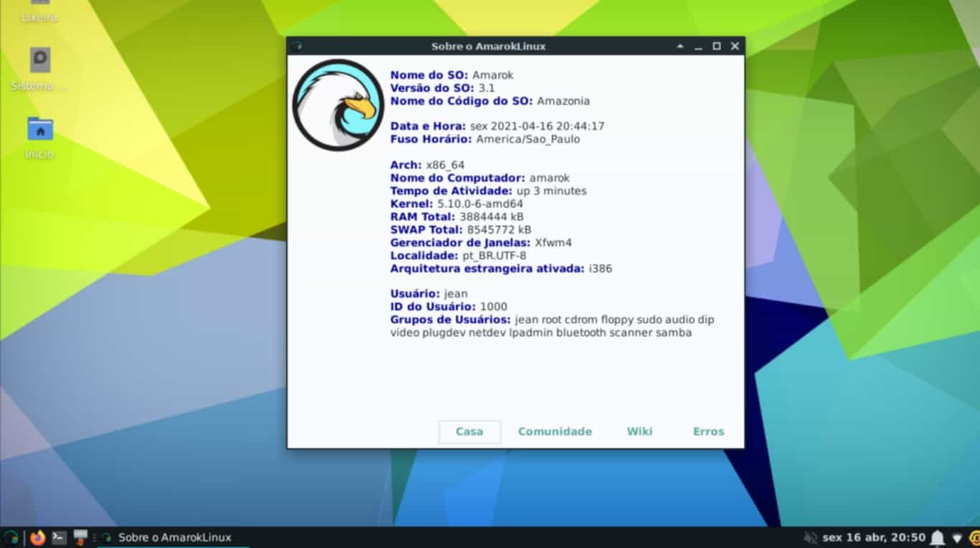This screenshot has width=980, height=548.
Task: Open the Wiki link
Action: (x=639, y=432)
